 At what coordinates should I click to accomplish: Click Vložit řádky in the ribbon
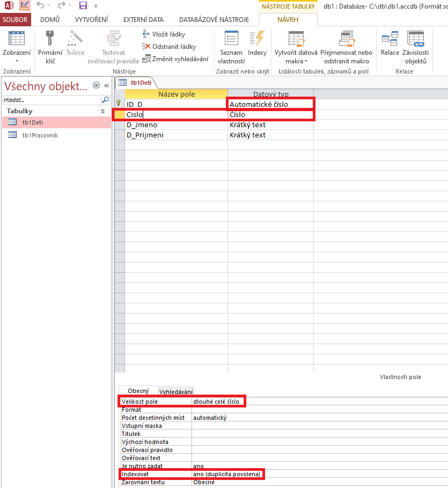click(x=168, y=34)
